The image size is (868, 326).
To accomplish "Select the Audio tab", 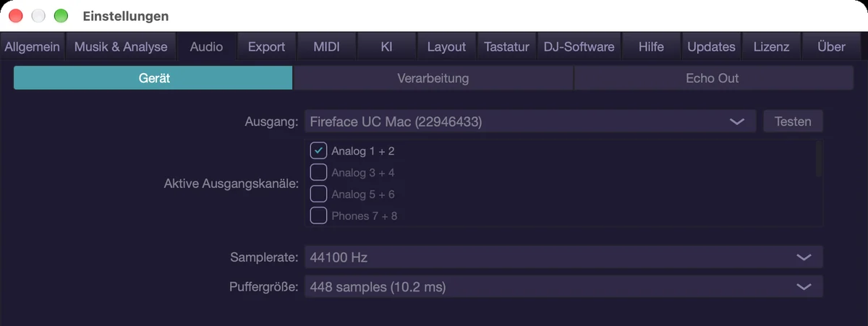I will [206, 47].
